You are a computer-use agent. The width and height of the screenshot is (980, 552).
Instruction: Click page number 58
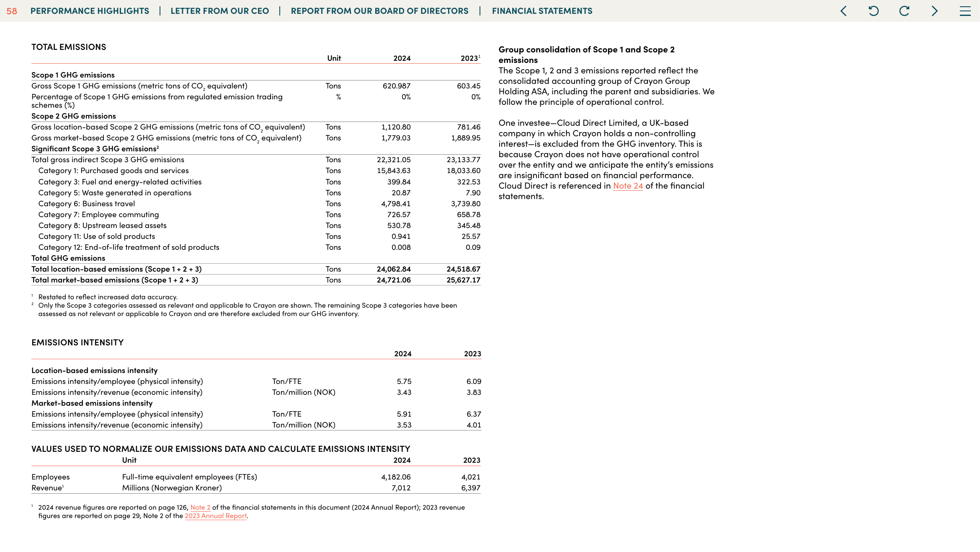pos(12,11)
